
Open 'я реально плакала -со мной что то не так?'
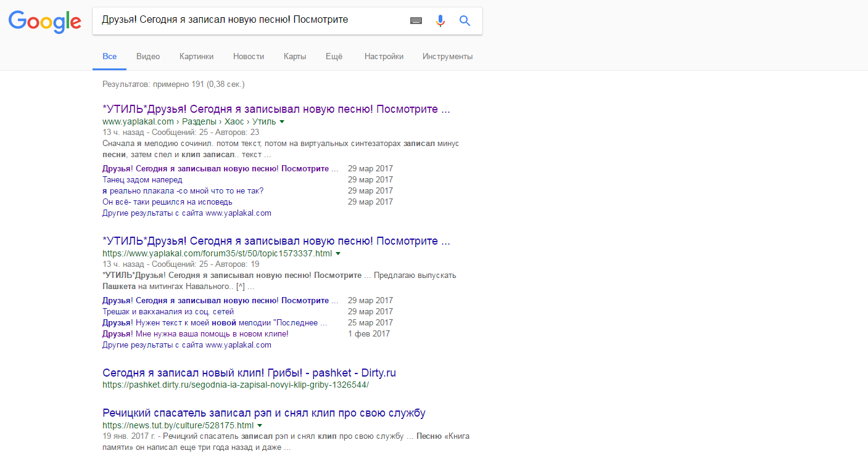[183, 191]
